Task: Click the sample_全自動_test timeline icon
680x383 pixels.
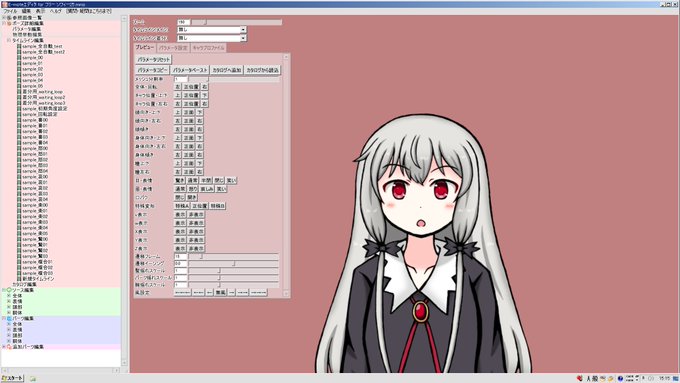Action: coord(19,46)
